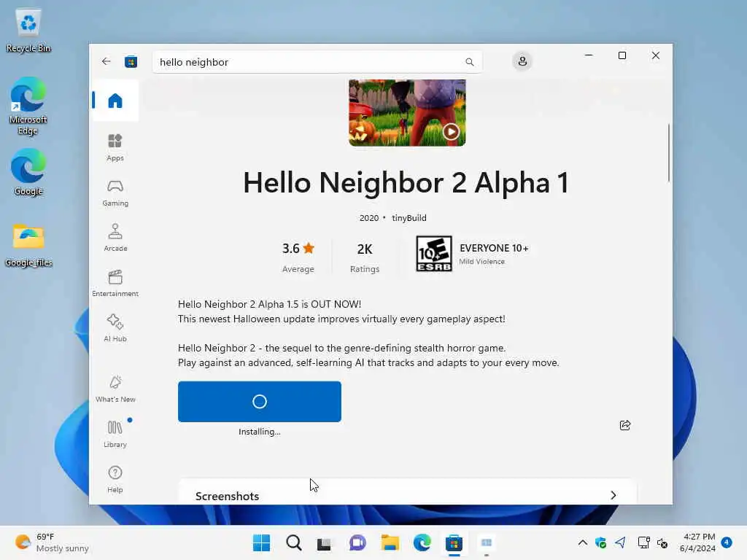Screen dimensions: 747x560
Task: Open the Windows Security tray icon
Action: 601,542
